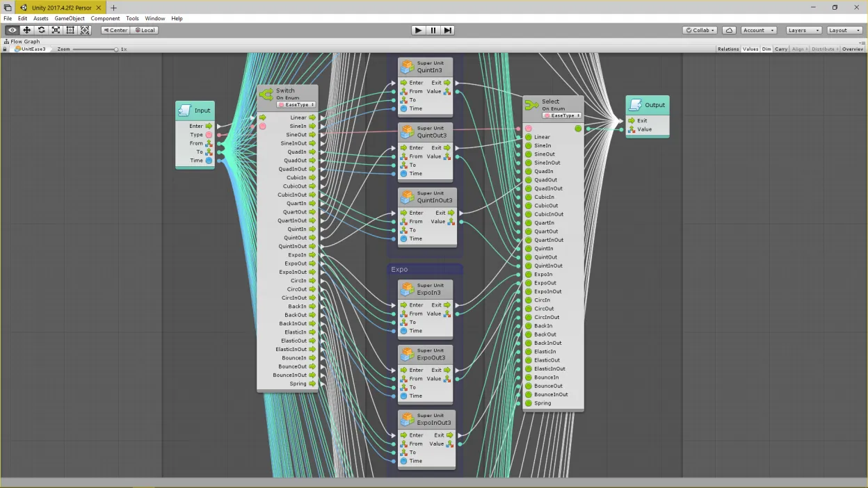Select the Rotate tool
The image size is (868, 488).
(41, 30)
